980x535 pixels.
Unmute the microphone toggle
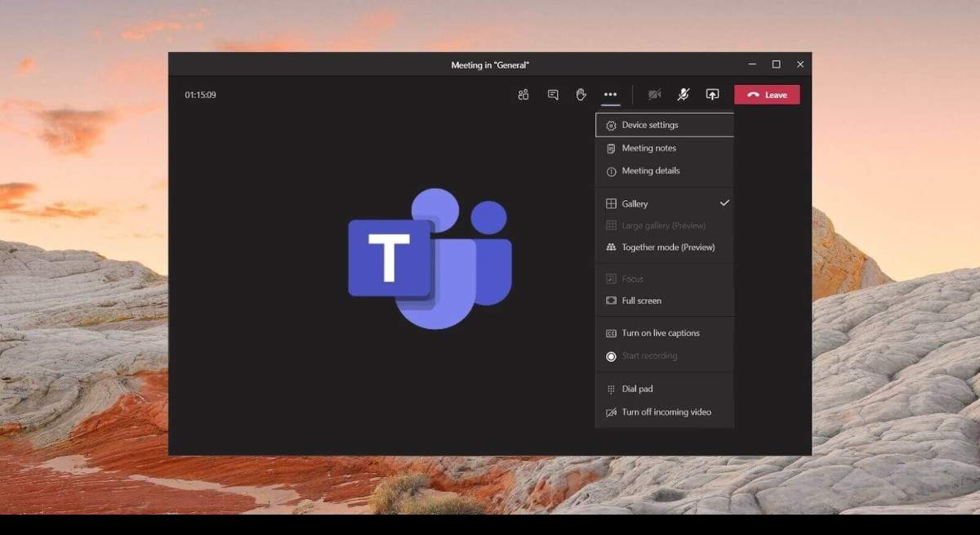684,95
